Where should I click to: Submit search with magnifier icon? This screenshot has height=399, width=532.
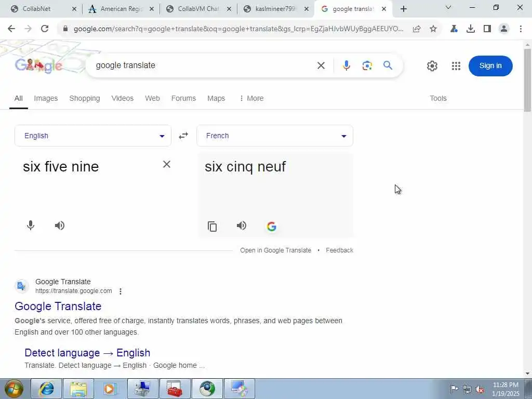pos(388,65)
